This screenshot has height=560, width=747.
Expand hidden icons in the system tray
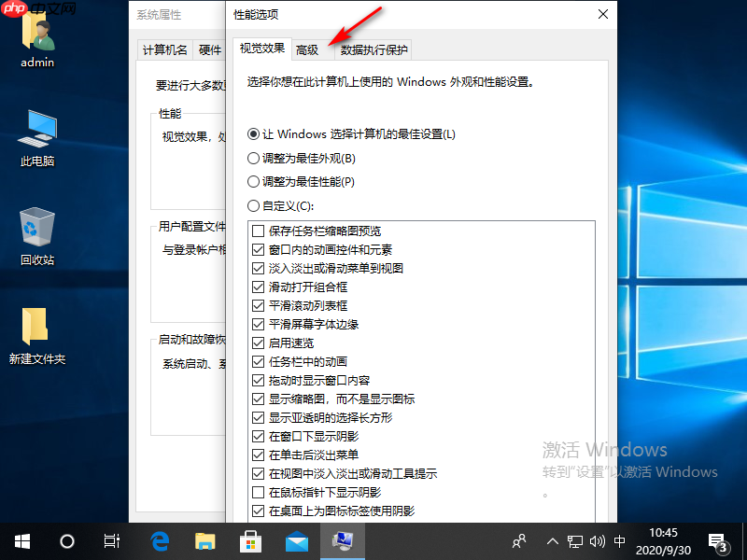(x=553, y=541)
